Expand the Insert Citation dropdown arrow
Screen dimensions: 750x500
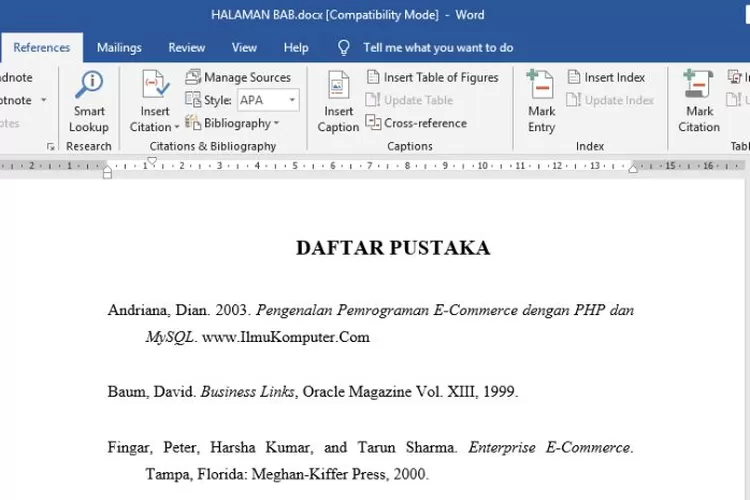(177, 127)
